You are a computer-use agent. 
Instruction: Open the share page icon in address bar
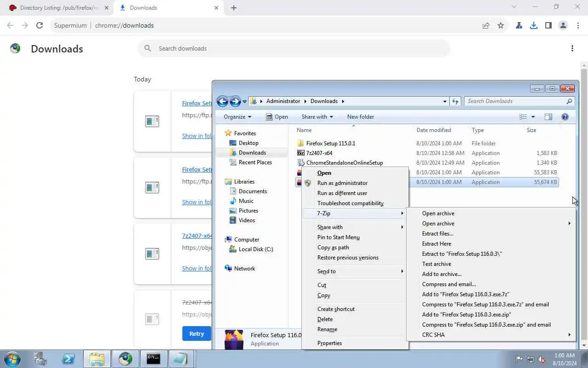pyautogui.click(x=486, y=25)
